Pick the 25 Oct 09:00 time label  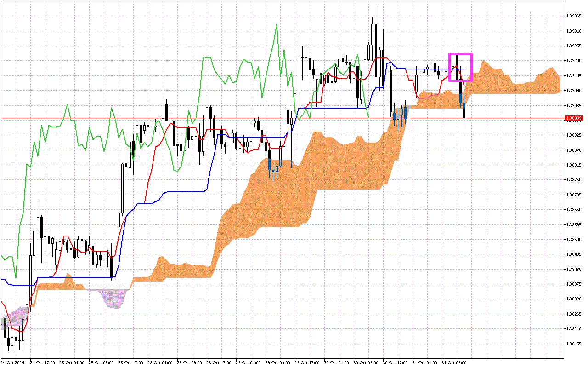(x=102, y=363)
